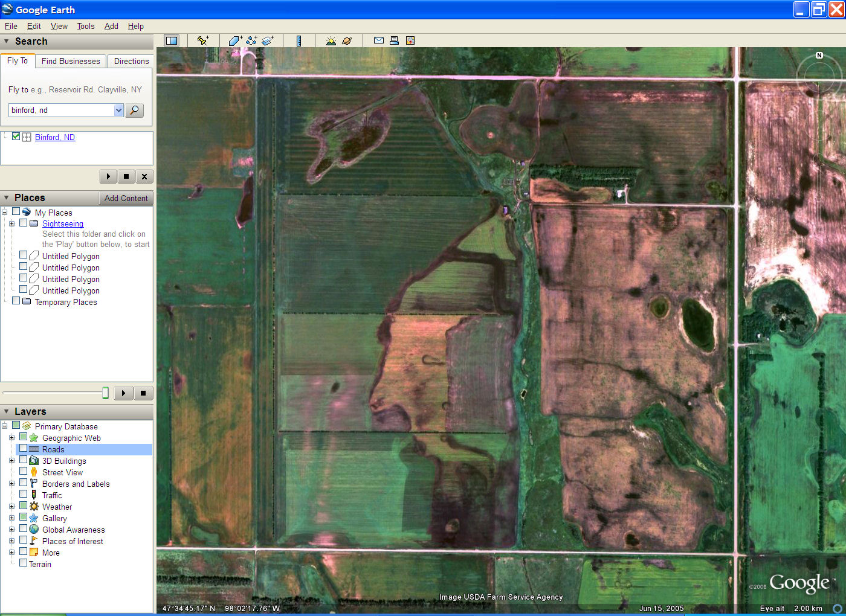
Task: Collapse the My Places tree node
Action: (x=4, y=213)
